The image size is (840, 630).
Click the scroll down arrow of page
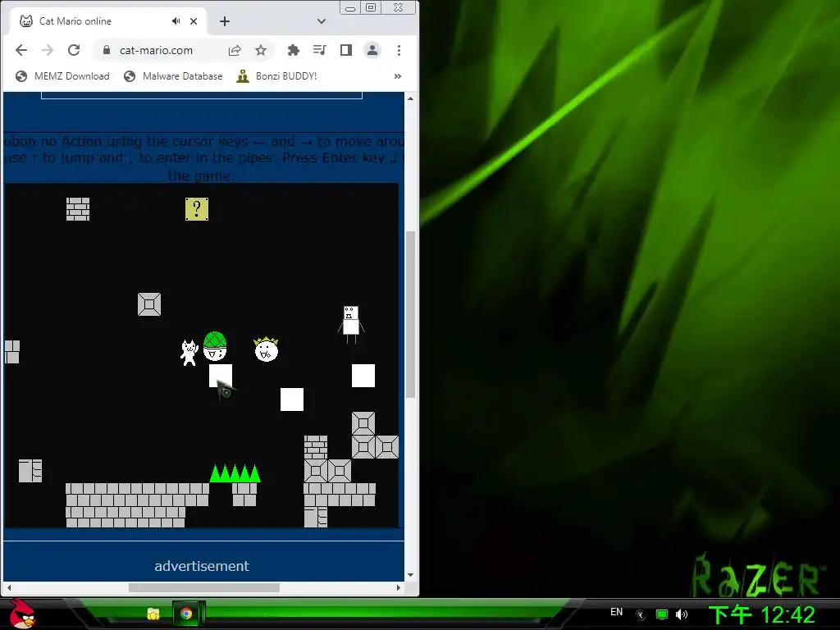(x=411, y=575)
